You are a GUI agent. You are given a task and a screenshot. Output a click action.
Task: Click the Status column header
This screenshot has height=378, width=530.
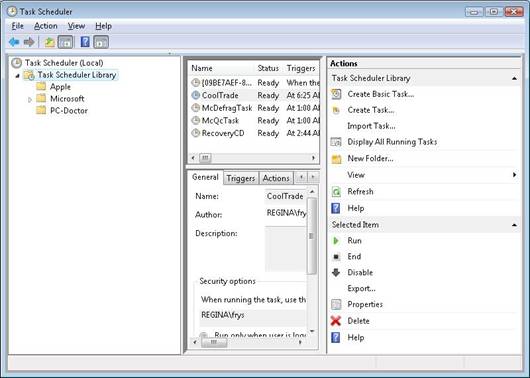click(268, 68)
